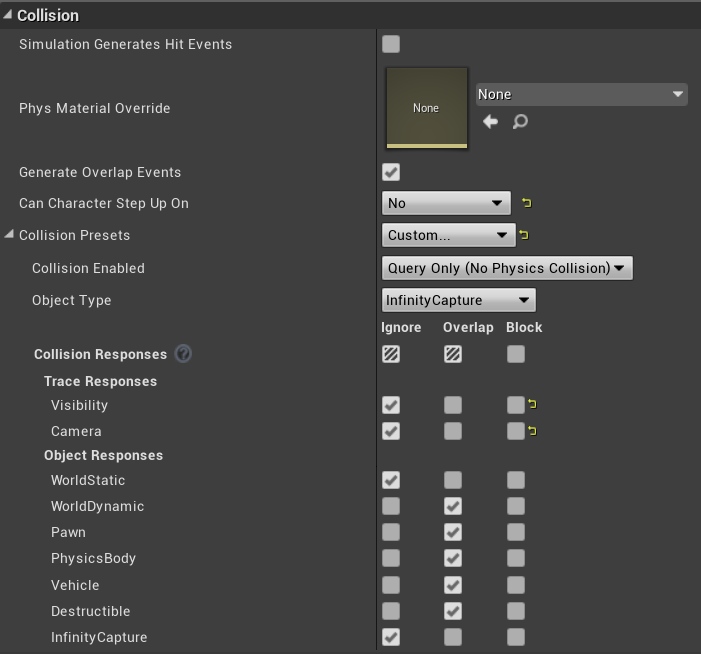Reset Camera trace response to default
Image resolution: width=701 pixels, height=654 pixels.
532,431
